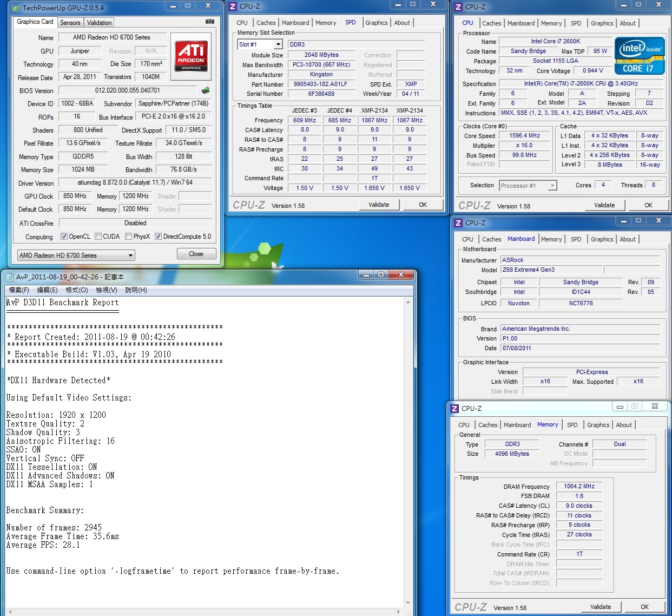The height and width of the screenshot is (616, 672).
Task: Click the Notepad horizontal scrollbar left arrow
Action: [x=10, y=612]
